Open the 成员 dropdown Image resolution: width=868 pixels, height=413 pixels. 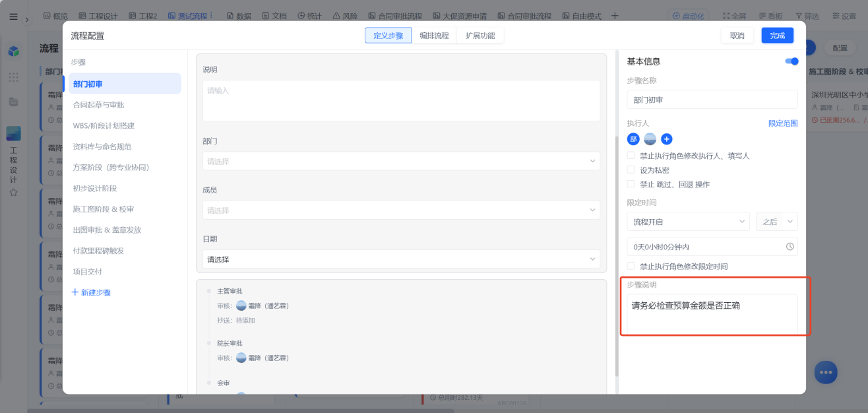[x=401, y=210]
